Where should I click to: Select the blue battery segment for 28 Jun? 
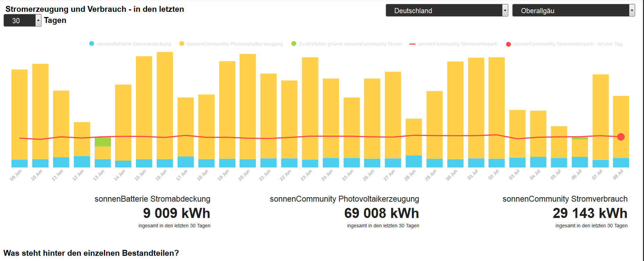[414, 161]
